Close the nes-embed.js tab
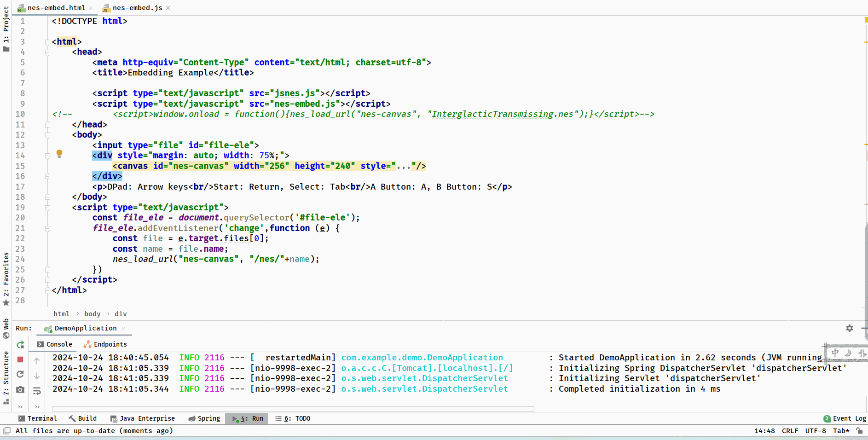868x440 pixels. 168,8
